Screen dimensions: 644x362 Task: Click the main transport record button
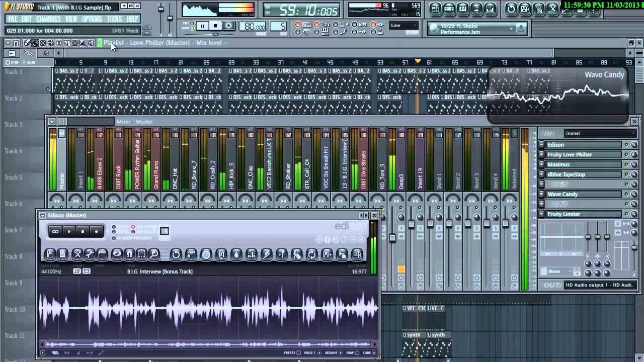[228, 26]
